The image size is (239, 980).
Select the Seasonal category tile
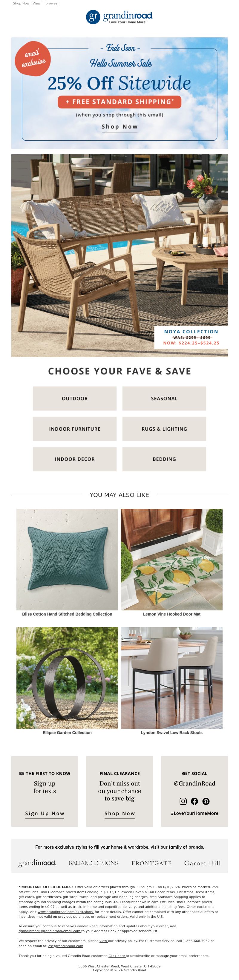pyautogui.click(x=164, y=398)
